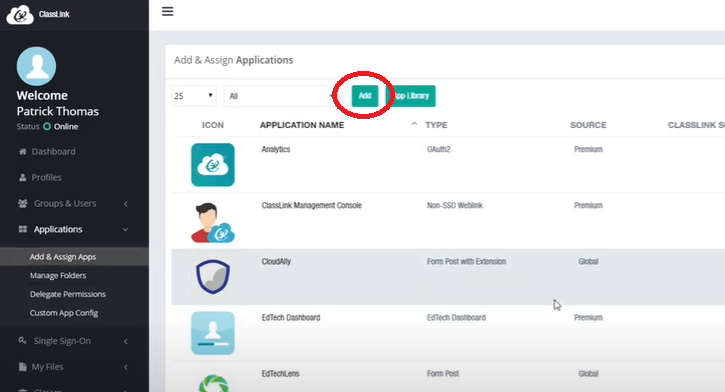Open the 25 rows-per-page dropdown
725x392 pixels.
point(194,96)
